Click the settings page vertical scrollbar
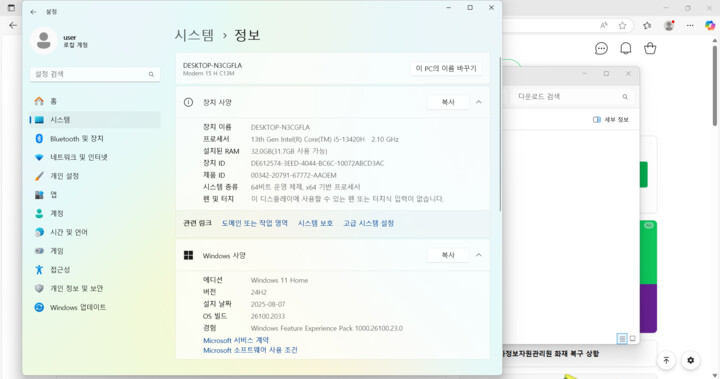720x379 pixels. pyautogui.click(x=500, y=134)
